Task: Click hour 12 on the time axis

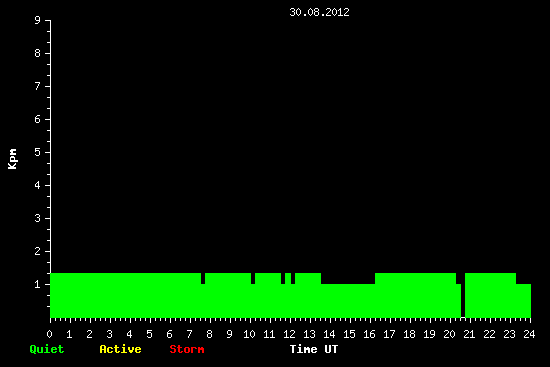Action: (289, 334)
